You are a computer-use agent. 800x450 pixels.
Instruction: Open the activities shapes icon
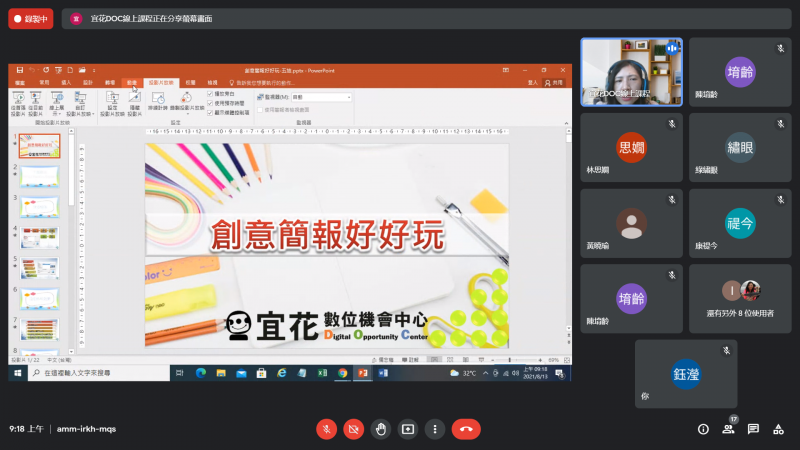tap(778, 429)
